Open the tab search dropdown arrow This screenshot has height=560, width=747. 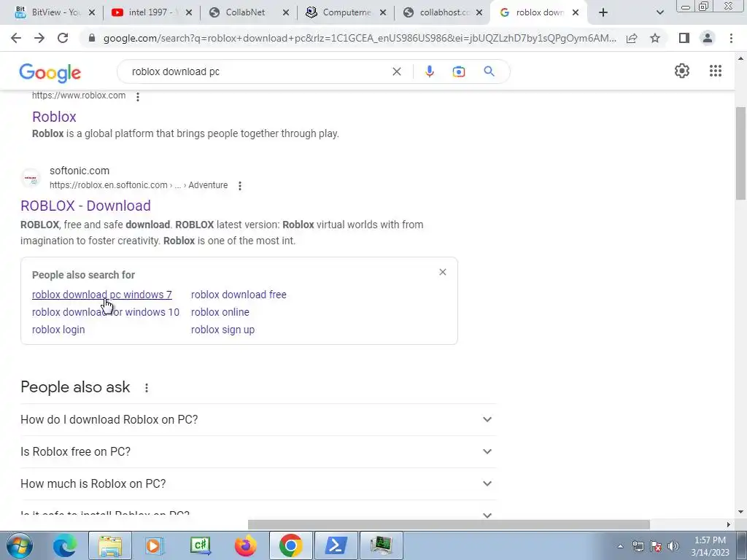(659, 12)
